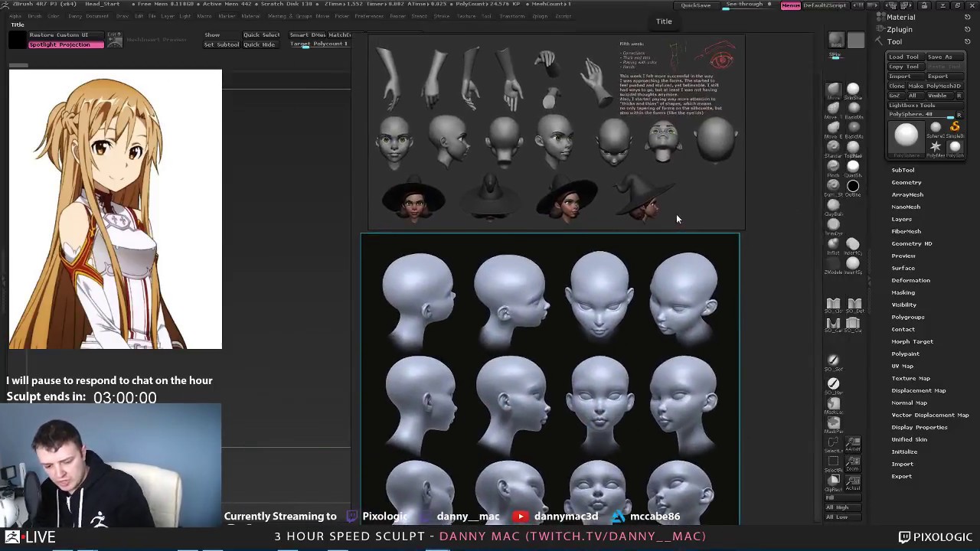980x551 pixels.
Task: Expand the Polygroups subpalette
Action: pos(908,317)
